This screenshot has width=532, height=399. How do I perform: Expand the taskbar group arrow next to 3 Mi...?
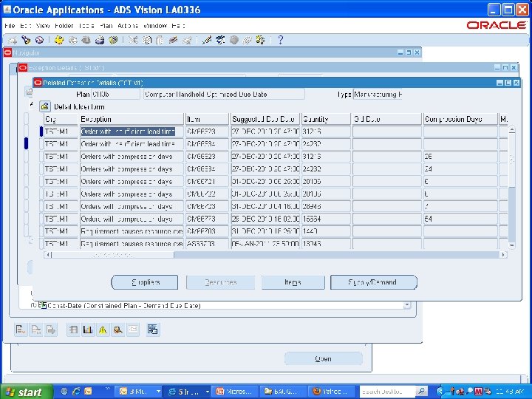[x=158, y=392]
